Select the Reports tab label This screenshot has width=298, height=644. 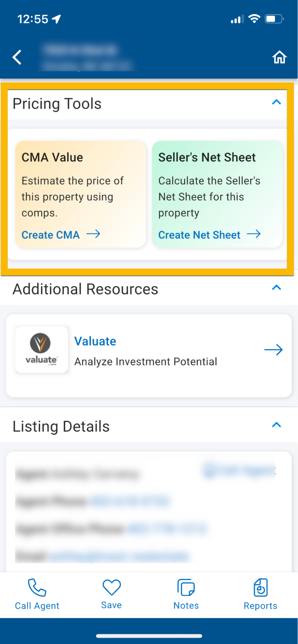click(261, 606)
